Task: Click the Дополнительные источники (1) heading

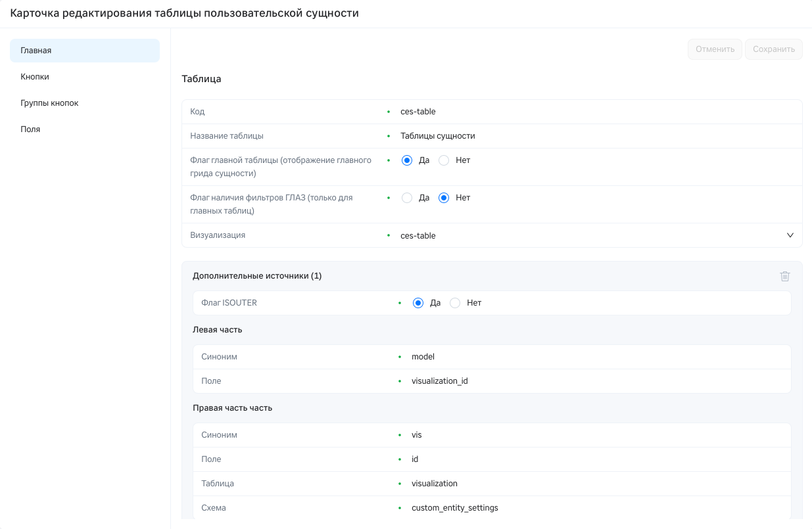Action: click(257, 276)
